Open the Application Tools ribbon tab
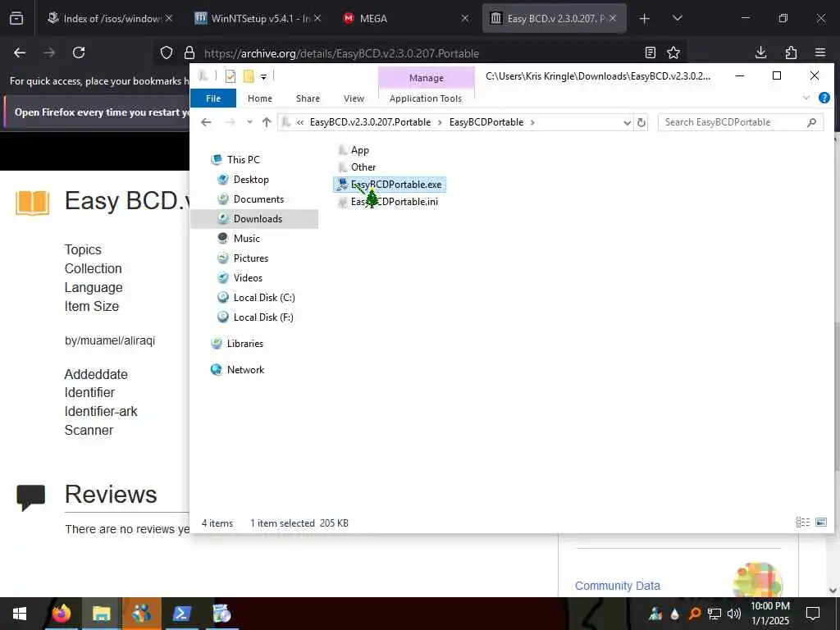This screenshot has height=630, width=840. point(426,98)
